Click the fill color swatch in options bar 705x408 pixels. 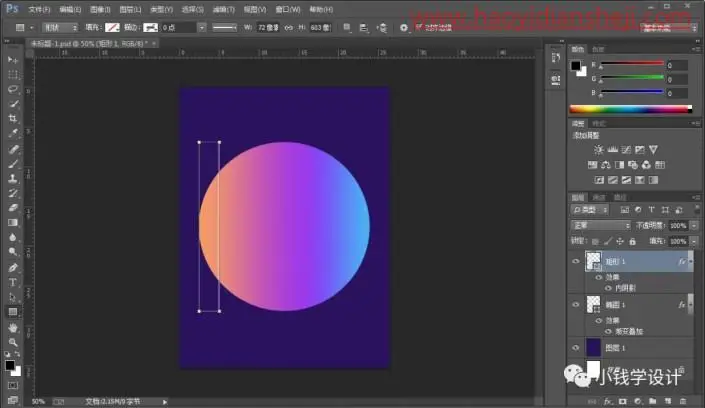tap(112, 28)
